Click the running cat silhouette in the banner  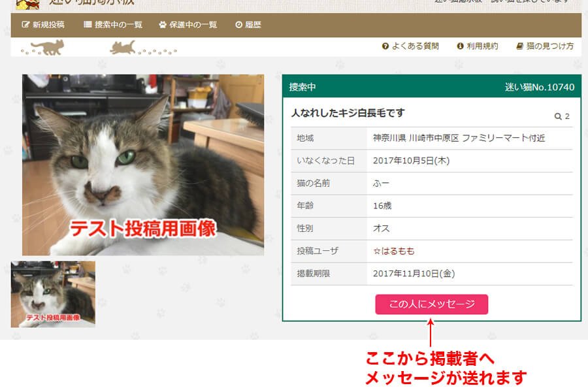124,47
